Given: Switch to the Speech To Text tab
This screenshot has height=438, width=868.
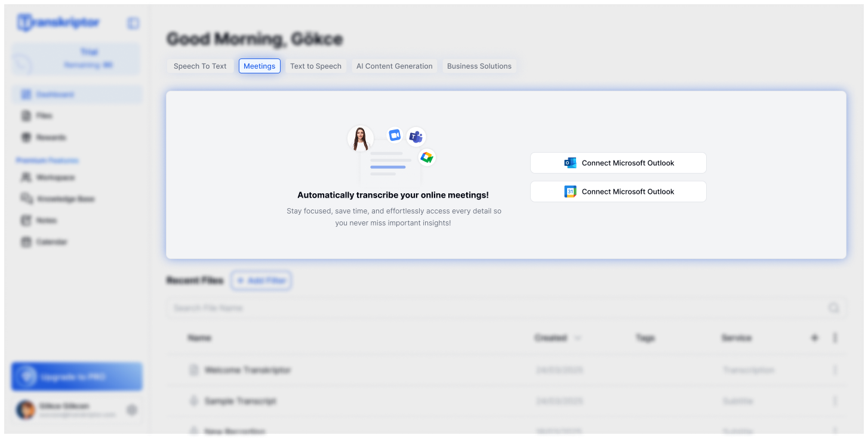Looking at the screenshot, I should [200, 66].
